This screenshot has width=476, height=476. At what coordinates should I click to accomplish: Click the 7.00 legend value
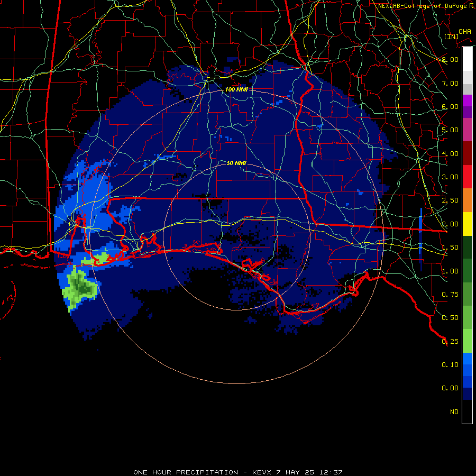[450, 83]
